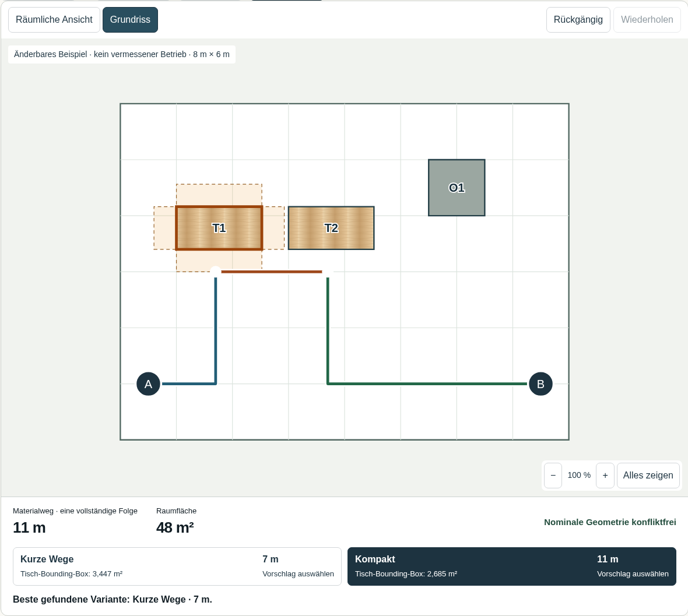Select obstacle O1 in the floor plan

457,188
